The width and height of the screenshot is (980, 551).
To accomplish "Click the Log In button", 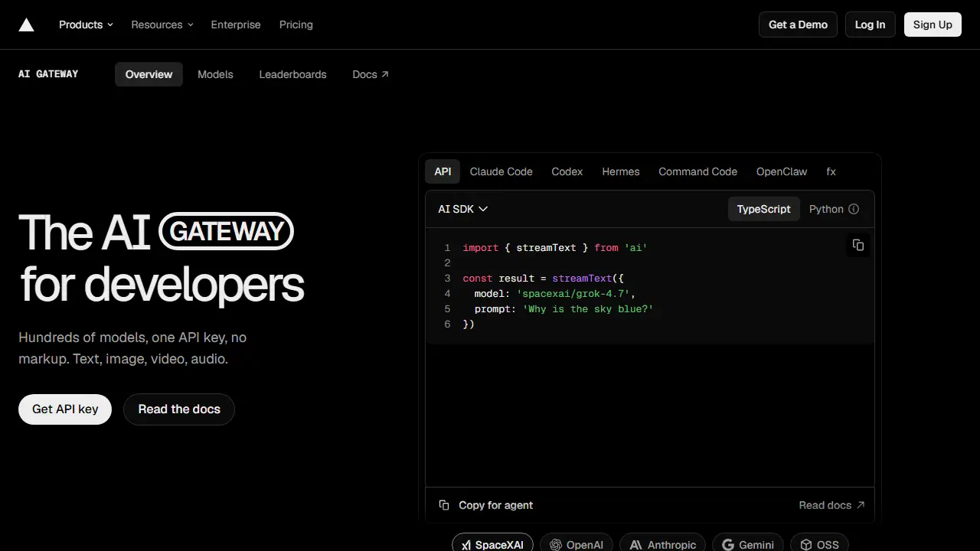I will [870, 24].
